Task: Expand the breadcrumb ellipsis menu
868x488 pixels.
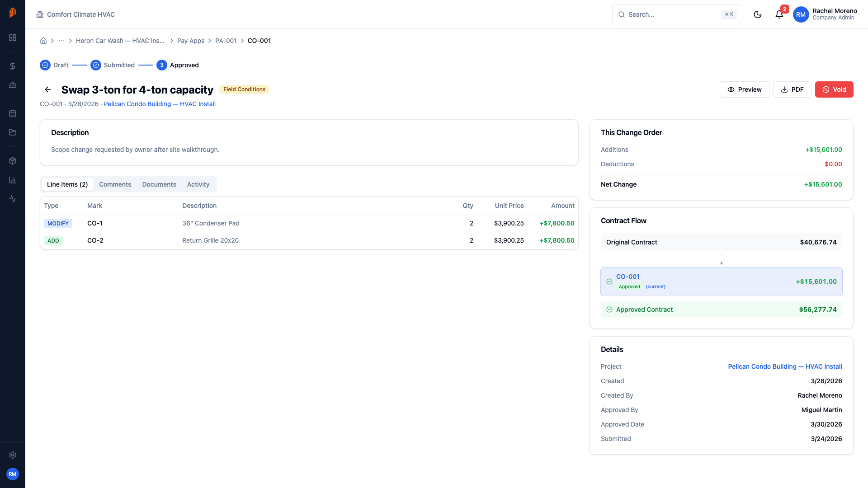Action: tap(61, 40)
